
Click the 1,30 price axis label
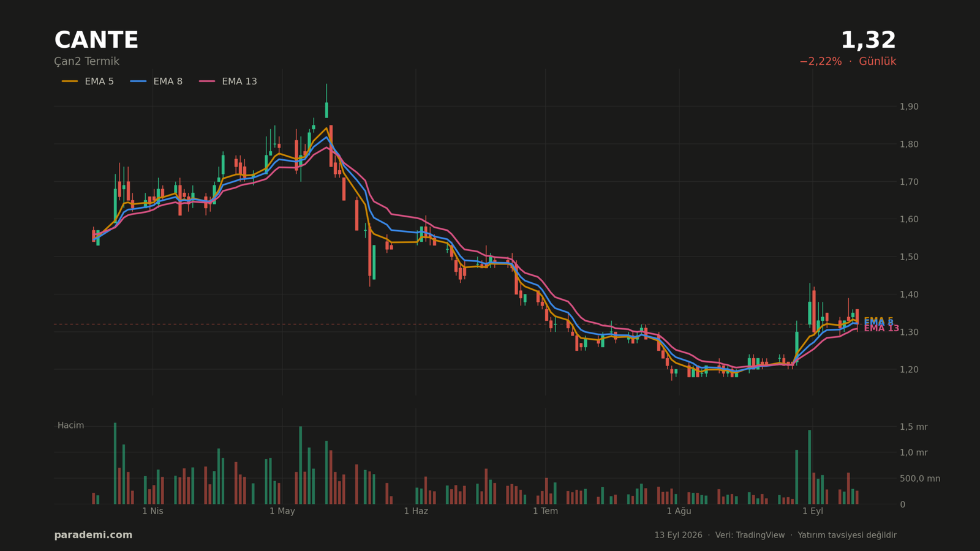pyautogui.click(x=909, y=332)
